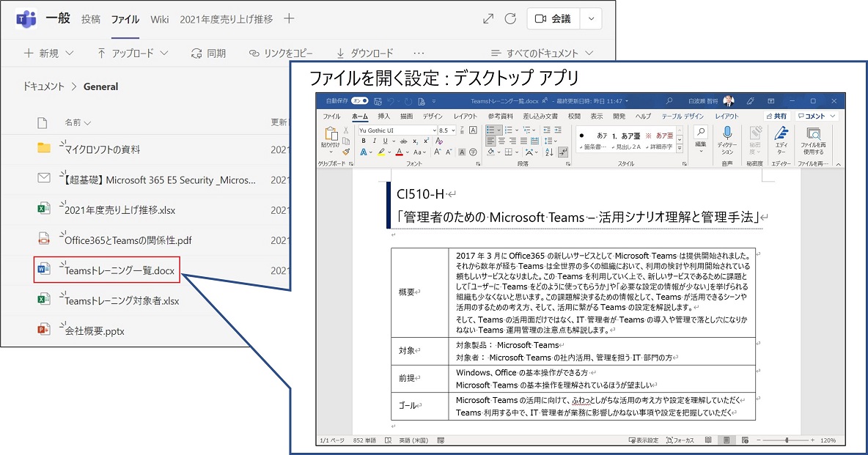Toggle Subscript formatting in Word ribbon
The width and height of the screenshot is (868, 455).
(x=415, y=141)
